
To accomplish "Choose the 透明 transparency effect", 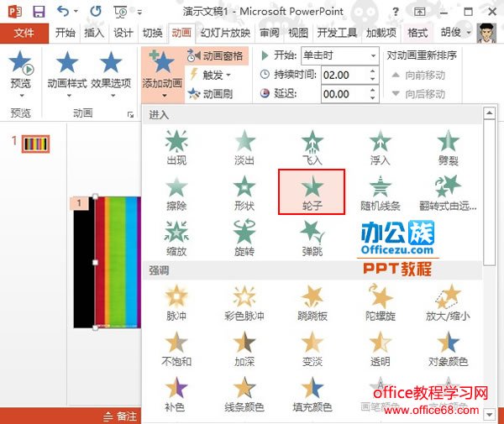I will pos(380,348).
